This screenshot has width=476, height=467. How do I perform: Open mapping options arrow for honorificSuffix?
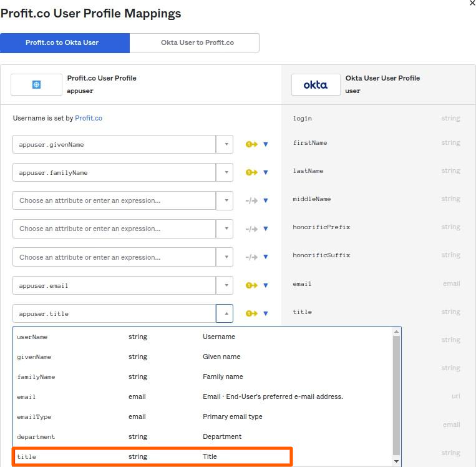tap(266, 257)
